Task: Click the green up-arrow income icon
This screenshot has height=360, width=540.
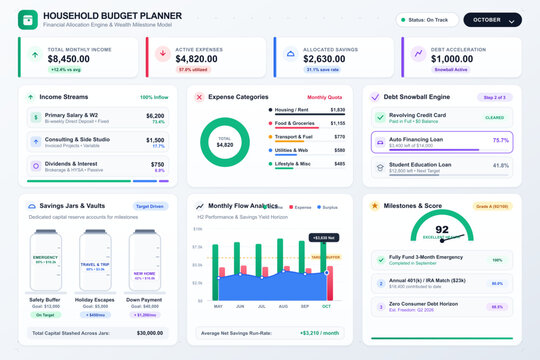Action: 35,54
